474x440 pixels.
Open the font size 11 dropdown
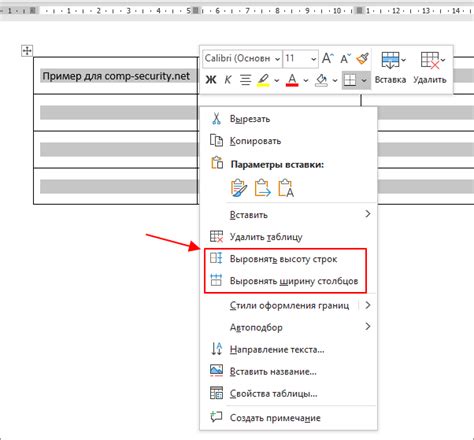pos(301,59)
